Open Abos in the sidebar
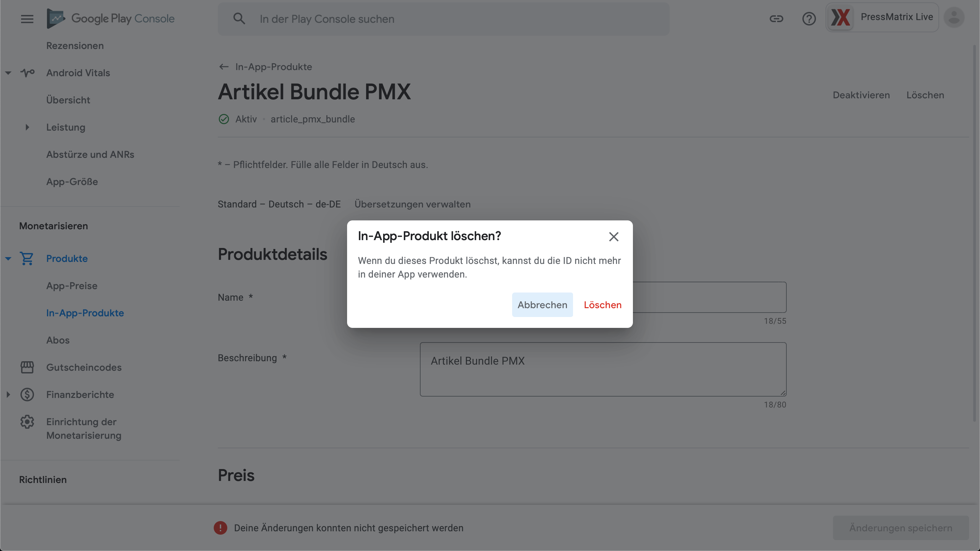The height and width of the screenshot is (551, 980). (58, 340)
